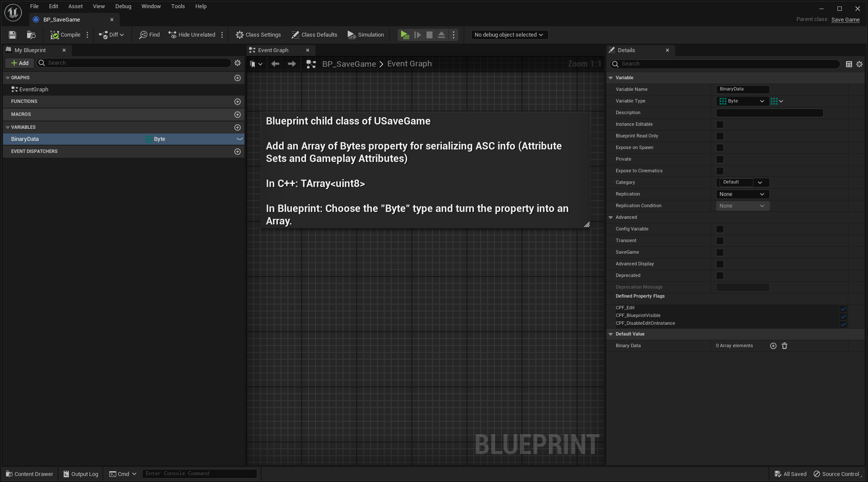Add a new variable with plus icon

[x=238, y=127]
